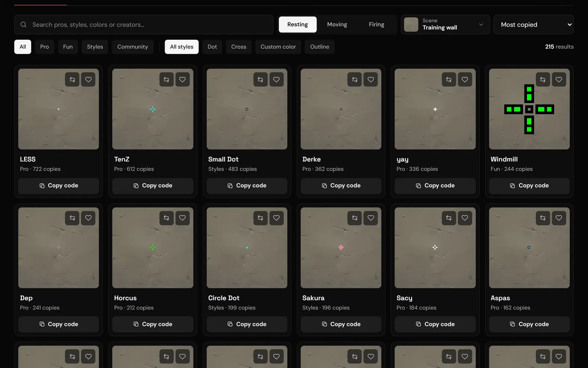Favorite the Horcus crosshair
Viewport: 588px width, 368px height.
182,218
